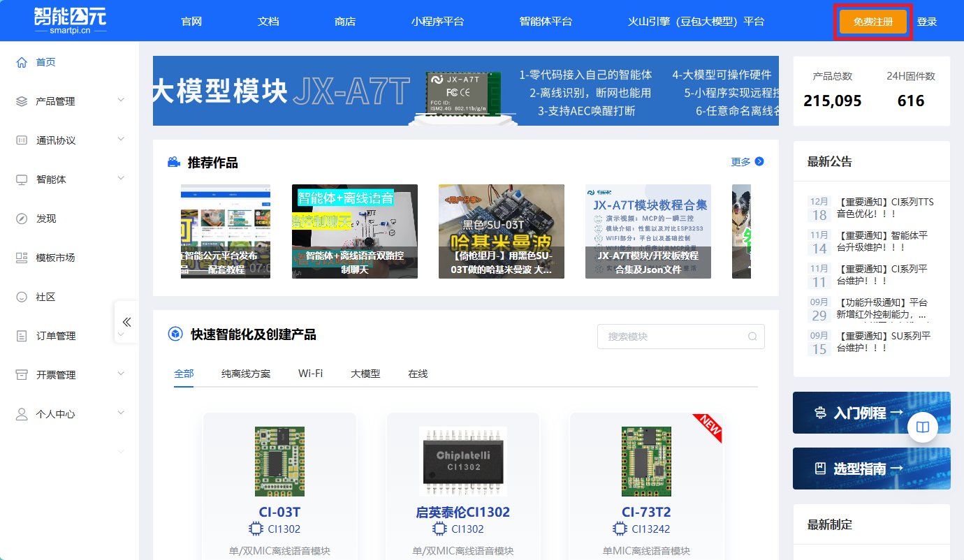964x560 pixels.
Task: Switch to the Wi-Fi tab
Action: [x=310, y=374]
